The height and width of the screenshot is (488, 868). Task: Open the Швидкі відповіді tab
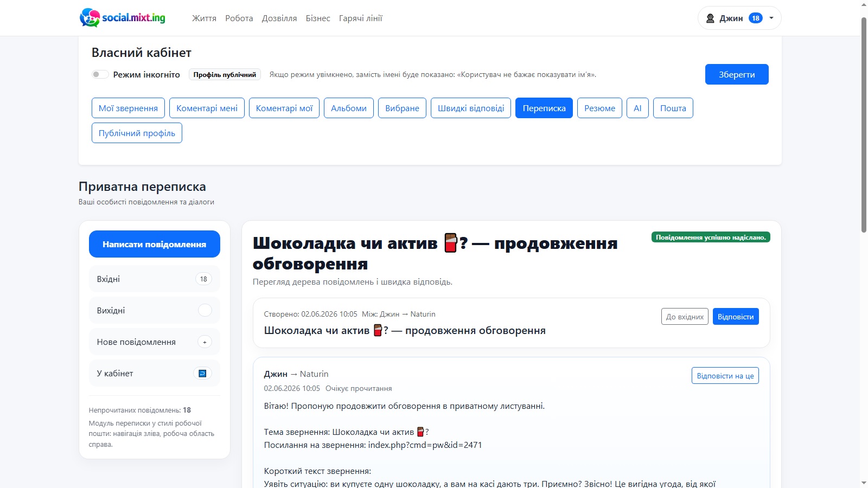[x=471, y=108]
